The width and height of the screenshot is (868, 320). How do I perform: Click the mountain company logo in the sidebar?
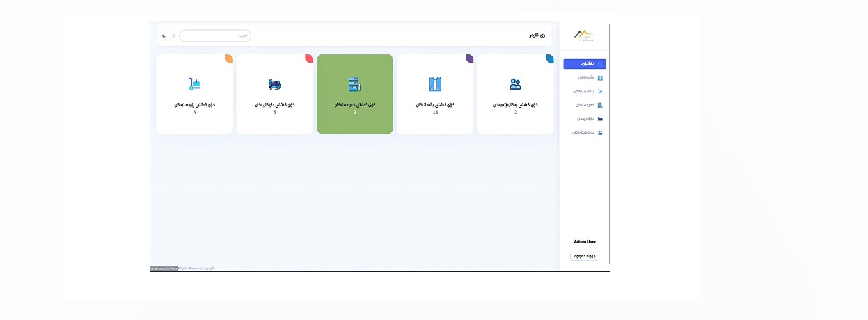tap(583, 35)
